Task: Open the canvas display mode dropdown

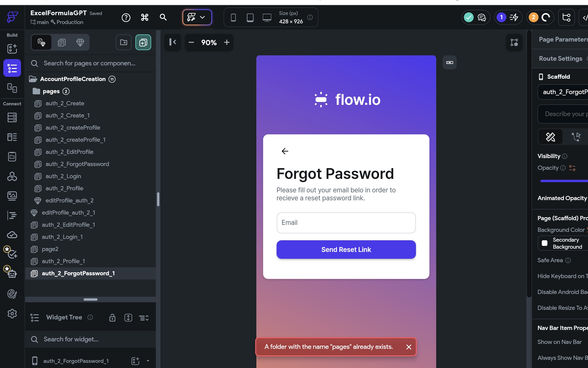Action: (197, 17)
